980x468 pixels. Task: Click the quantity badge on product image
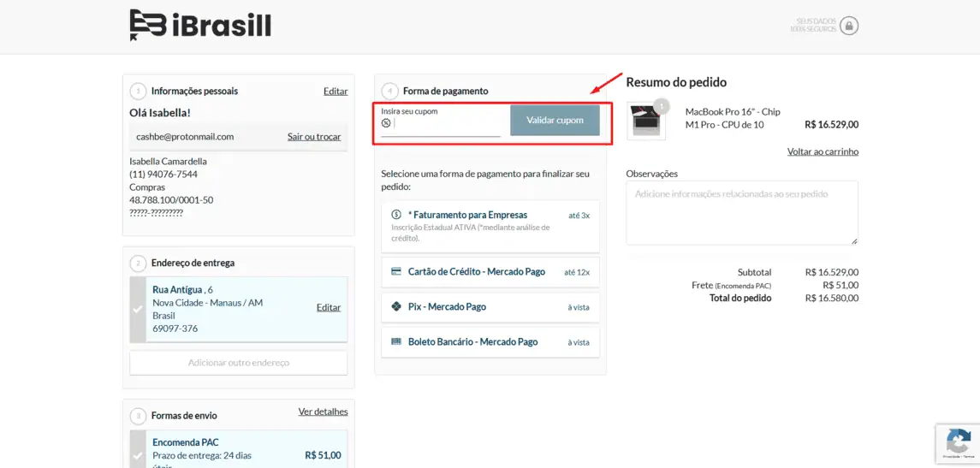pos(661,105)
